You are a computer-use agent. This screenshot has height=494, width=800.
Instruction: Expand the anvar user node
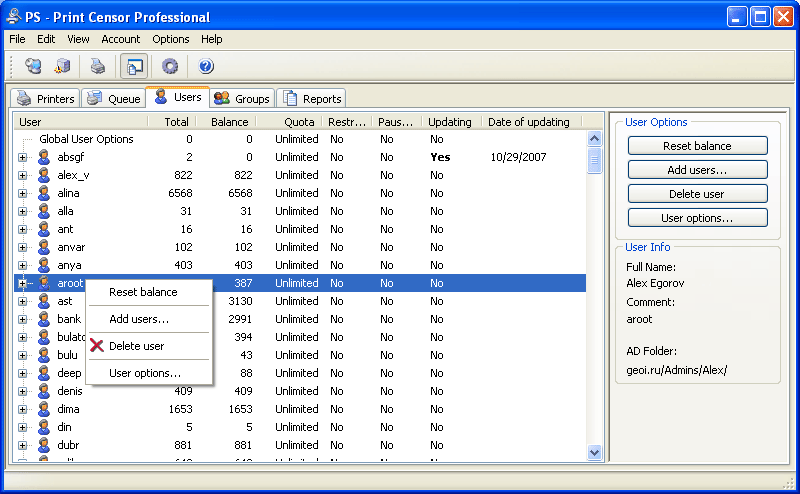[x=22, y=248]
